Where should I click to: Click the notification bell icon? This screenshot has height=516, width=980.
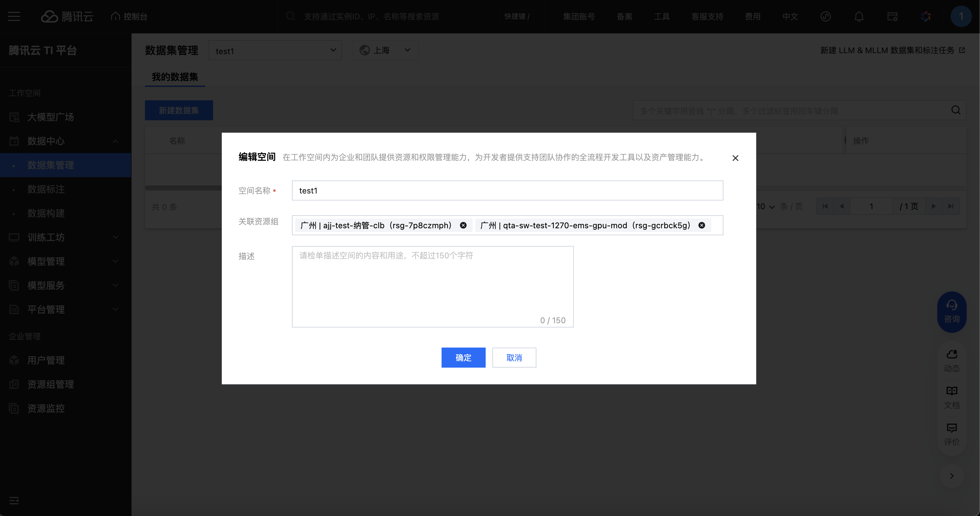[x=859, y=16]
